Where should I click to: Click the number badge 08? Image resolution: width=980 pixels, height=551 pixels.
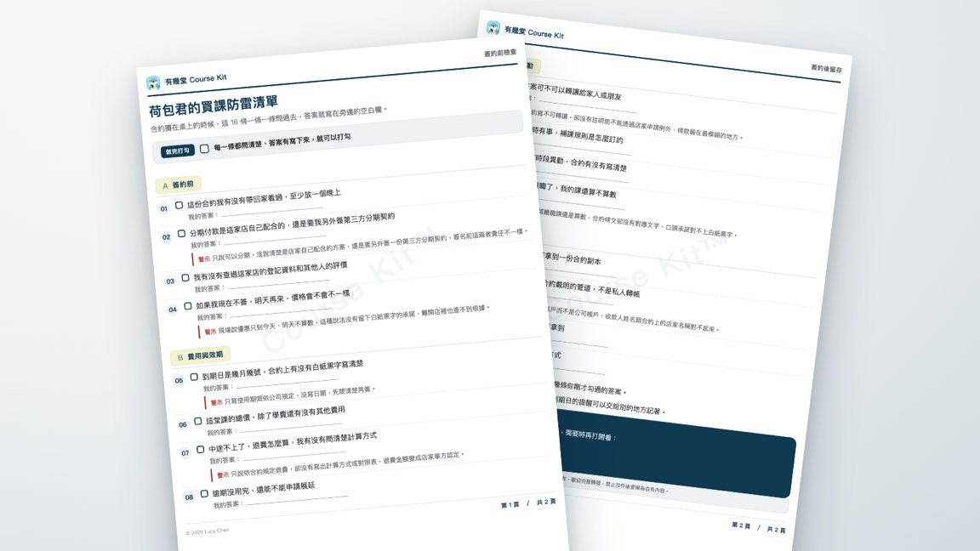pos(189,497)
